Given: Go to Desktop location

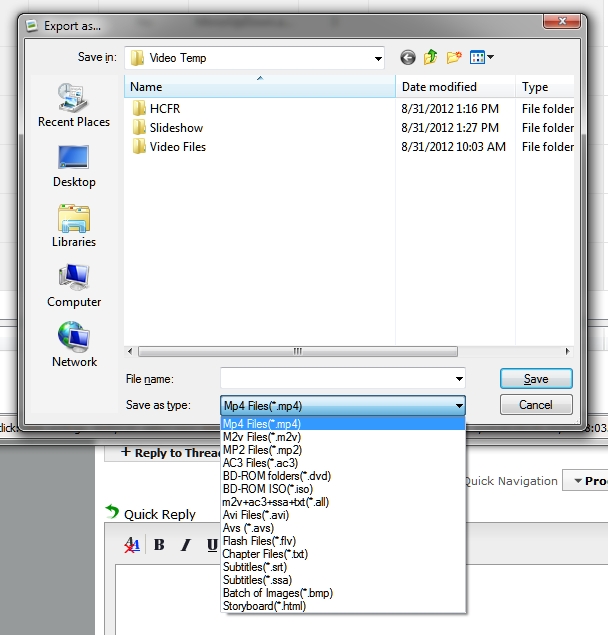Looking at the screenshot, I should tap(74, 166).
